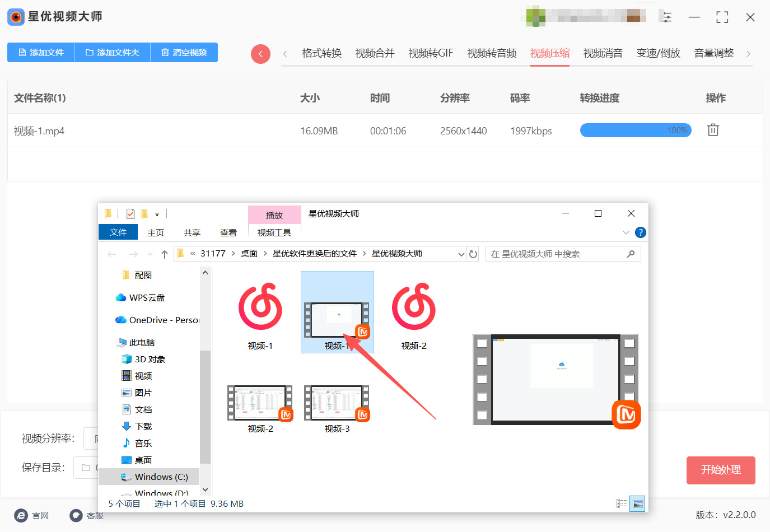Delete 视频-1.mp4 with the trash icon
This screenshot has height=532, width=770.
point(713,130)
